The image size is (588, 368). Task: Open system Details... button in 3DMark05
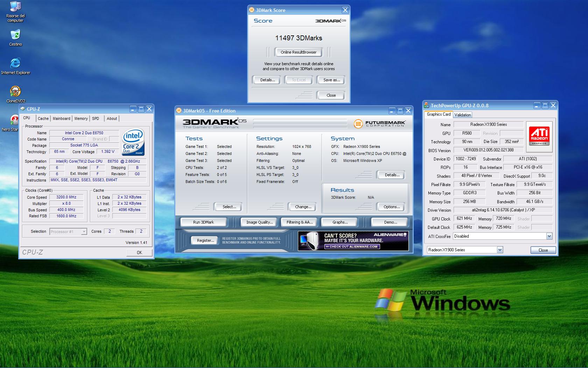point(392,175)
